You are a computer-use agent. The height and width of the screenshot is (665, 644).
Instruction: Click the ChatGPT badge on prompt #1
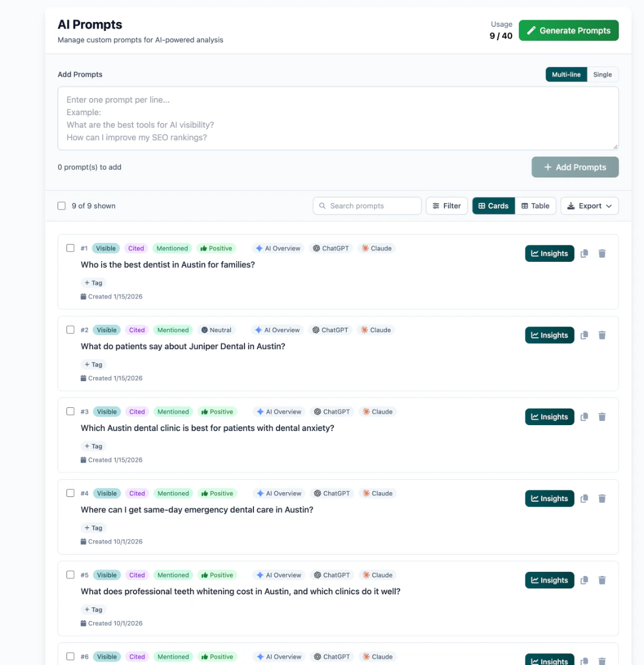pos(331,249)
